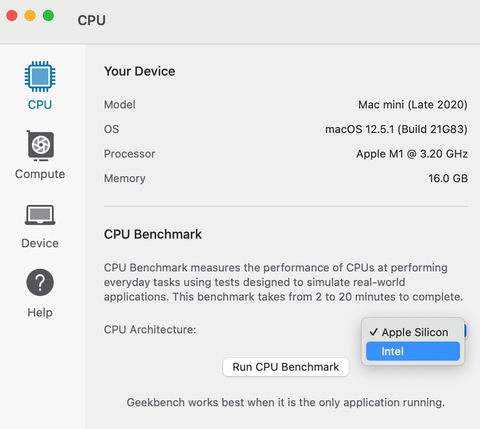Click the Processor row label

pos(129,154)
